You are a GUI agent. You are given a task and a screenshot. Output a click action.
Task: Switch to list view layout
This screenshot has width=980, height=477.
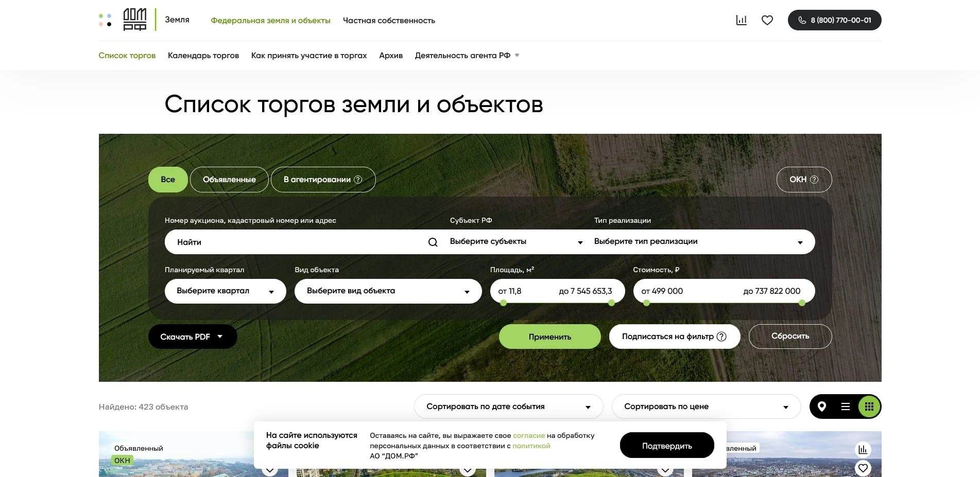click(845, 407)
